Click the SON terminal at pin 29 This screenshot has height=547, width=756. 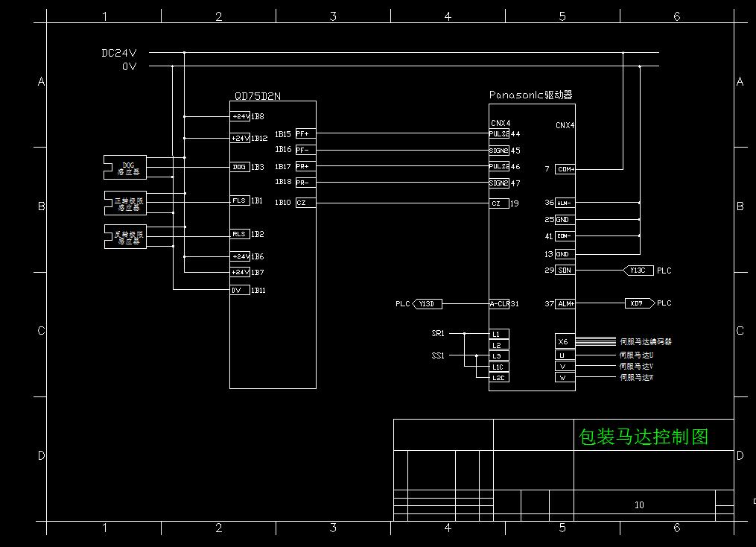[x=565, y=270]
